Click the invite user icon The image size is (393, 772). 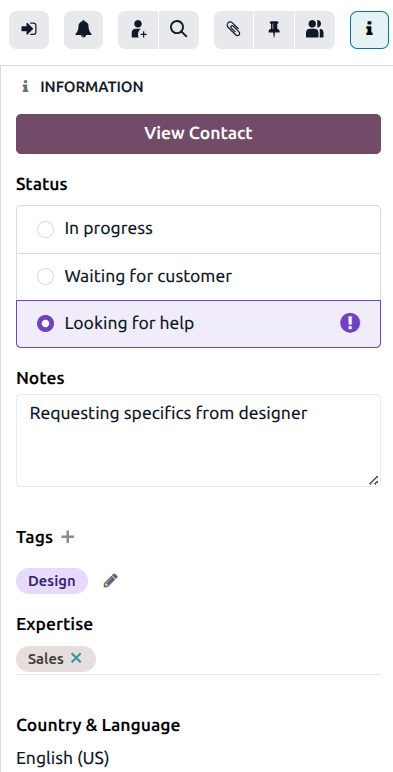[x=138, y=30]
